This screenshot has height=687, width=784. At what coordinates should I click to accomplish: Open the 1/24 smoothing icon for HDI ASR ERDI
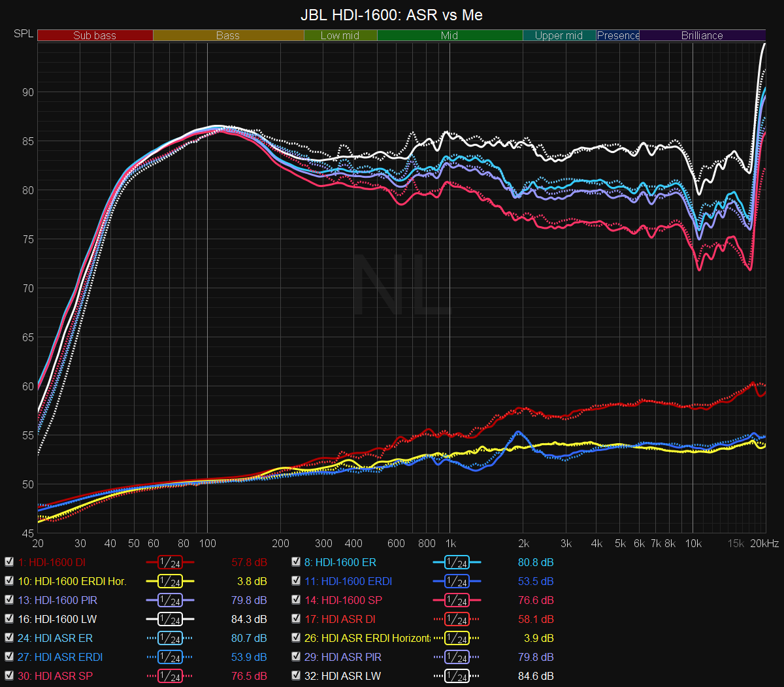[x=170, y=657]
